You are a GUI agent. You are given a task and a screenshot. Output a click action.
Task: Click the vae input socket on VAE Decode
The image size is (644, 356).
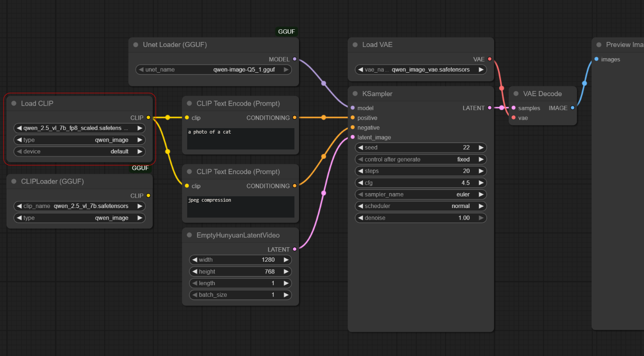coord(514,118)
